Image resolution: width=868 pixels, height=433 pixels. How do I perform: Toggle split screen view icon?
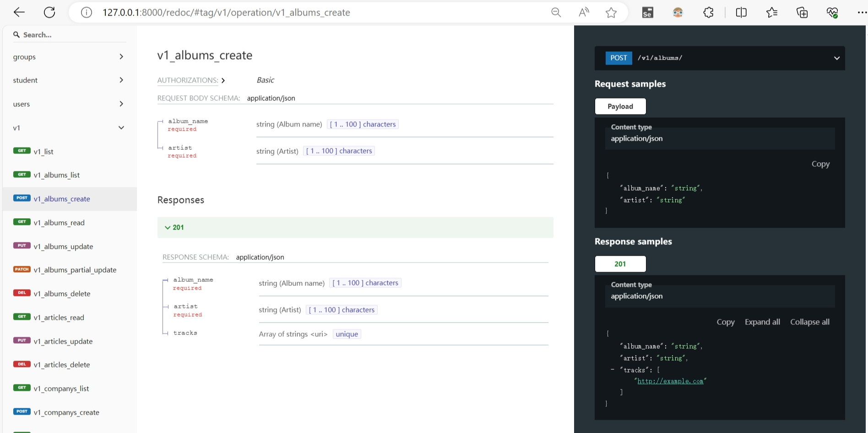pyautogui.click(x=741, y=12)
